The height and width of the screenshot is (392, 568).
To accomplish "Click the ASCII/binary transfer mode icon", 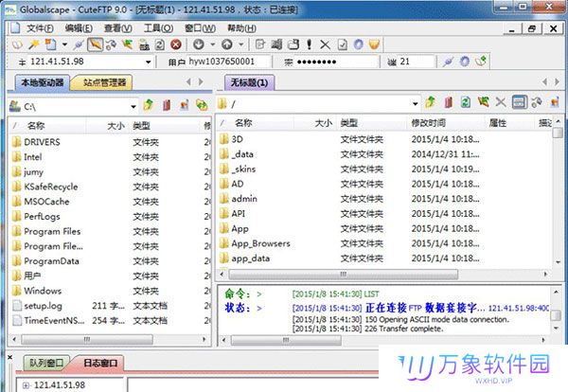I will 144,45.
